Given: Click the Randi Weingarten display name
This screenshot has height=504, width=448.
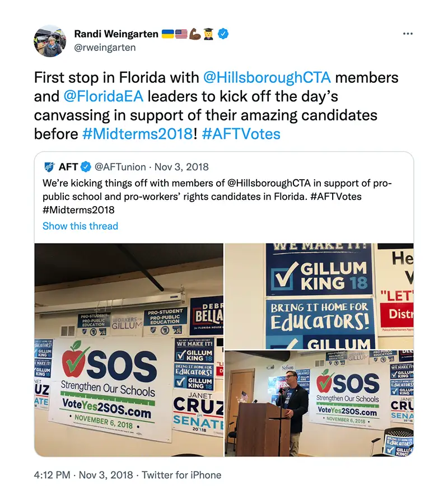Looking at the screenshot, I should [116, 34].
